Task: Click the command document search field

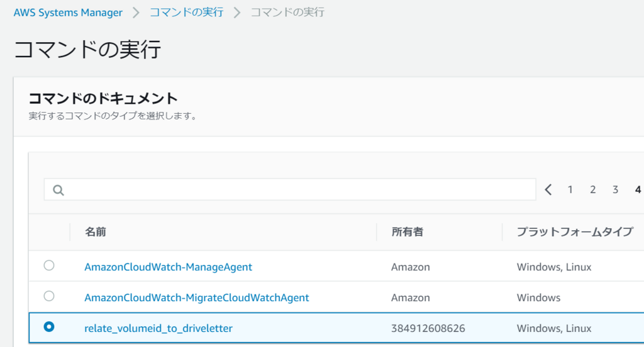Action: pyautogui.click(x=290, y=189)
